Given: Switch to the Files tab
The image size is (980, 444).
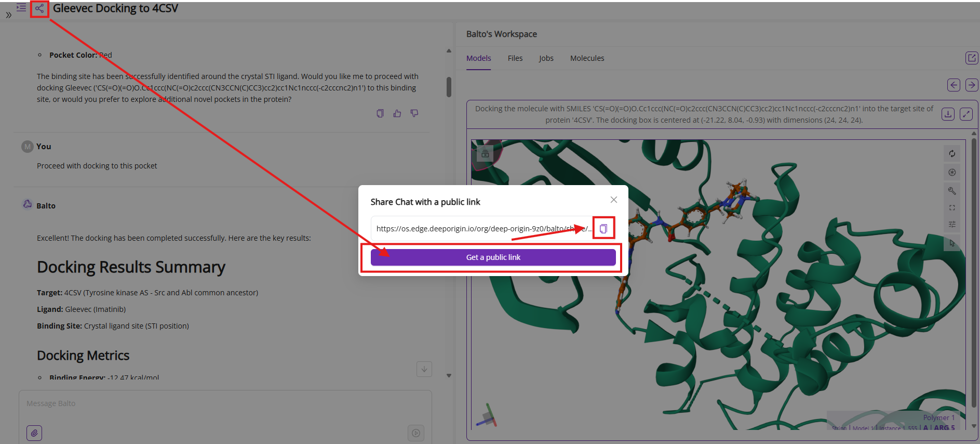Looking at the screenshot, I should coord(515,58).
